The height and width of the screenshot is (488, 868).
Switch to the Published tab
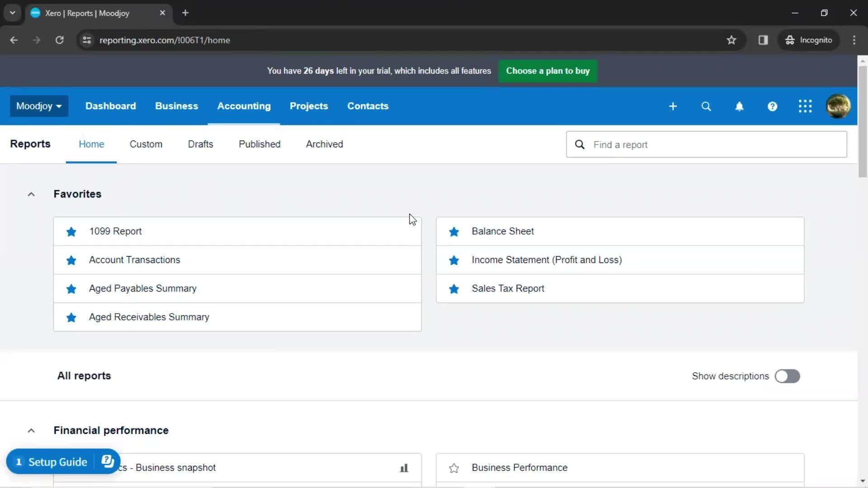(259, 144)
